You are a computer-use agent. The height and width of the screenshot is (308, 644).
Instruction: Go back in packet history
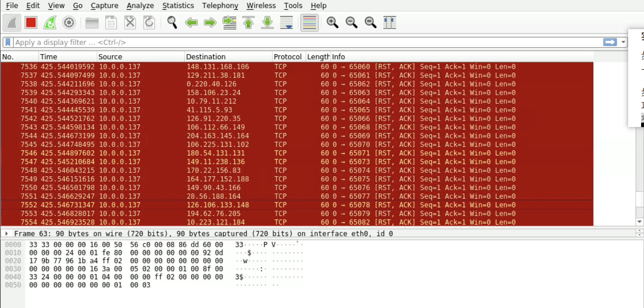(x=191, y=23)
